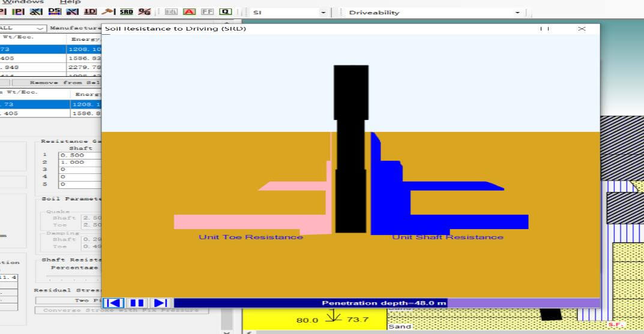Select hammer row with energy 1208.10
This screenshot has width=644, height=334.
point(50,49)
